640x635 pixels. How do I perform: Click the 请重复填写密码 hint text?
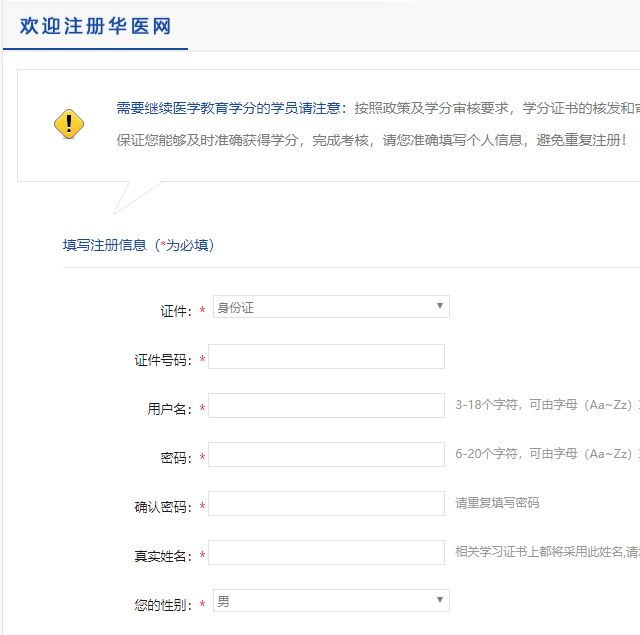[x=497, y=503]
